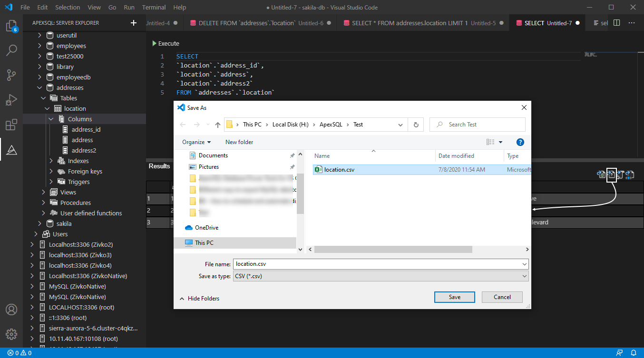Create a New folder in the dialog
This screenshot has width=644, height=358.
(x=239, y=142)
